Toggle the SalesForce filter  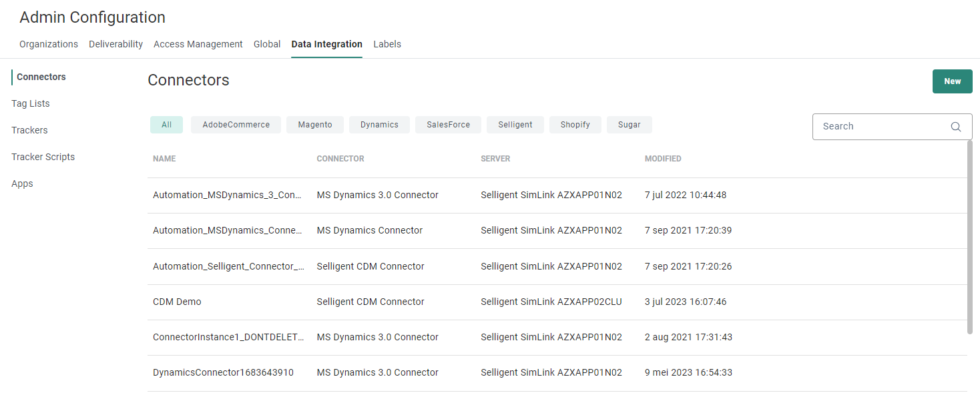(x=448, y=125)
